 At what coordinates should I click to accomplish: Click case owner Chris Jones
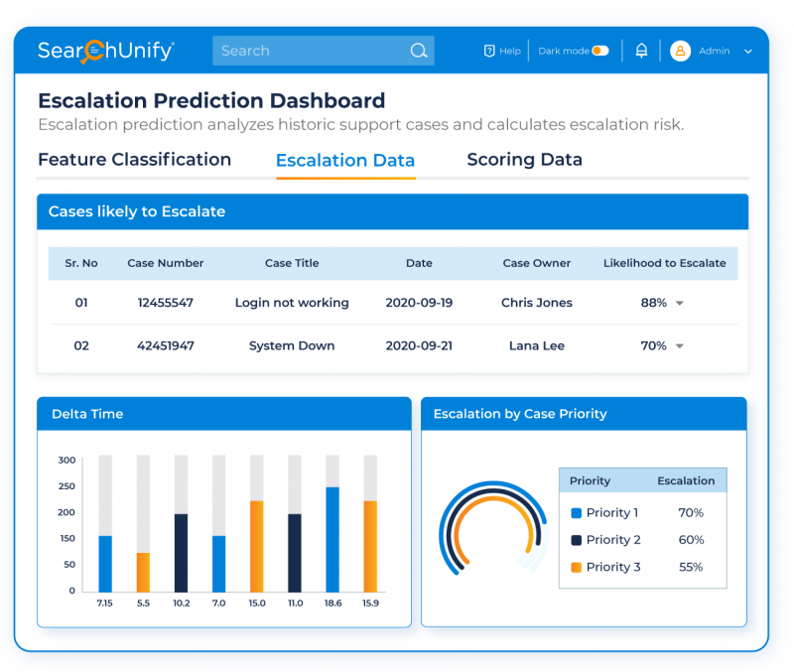point(537,303)
